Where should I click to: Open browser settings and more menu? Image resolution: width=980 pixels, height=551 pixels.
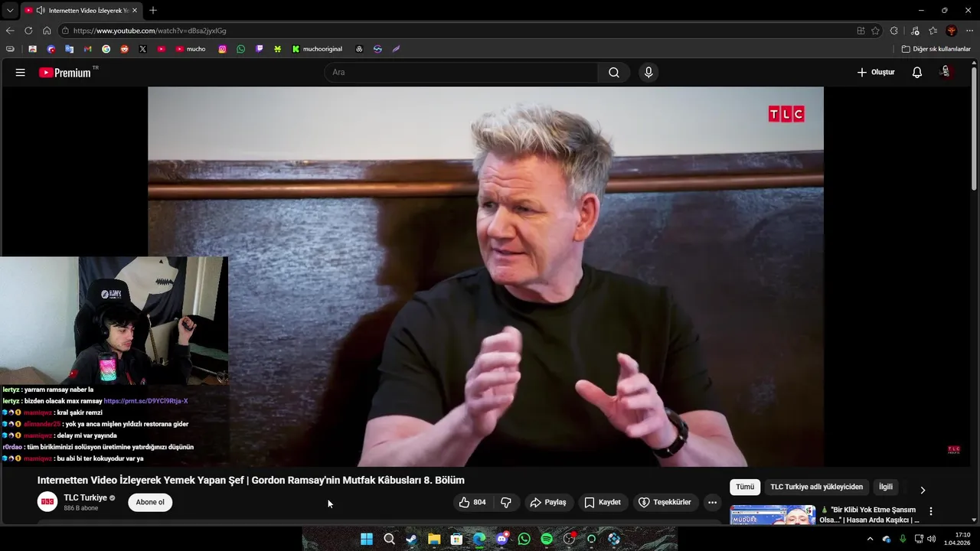point(970,31)
